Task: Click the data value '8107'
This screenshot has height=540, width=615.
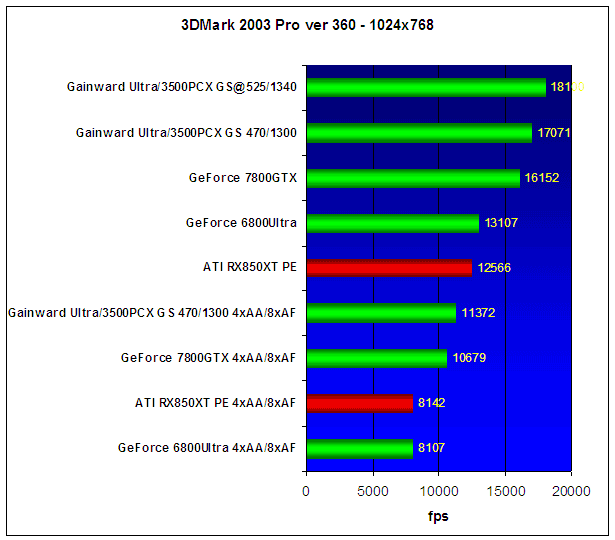Action: tap(431, 447)
